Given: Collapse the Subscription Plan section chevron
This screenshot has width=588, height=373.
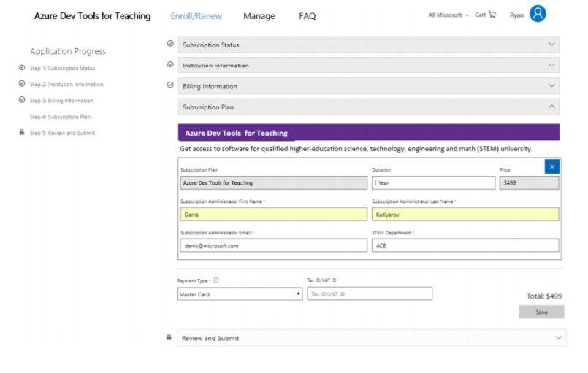Looking at the screenshot, I should coord(551,107).
